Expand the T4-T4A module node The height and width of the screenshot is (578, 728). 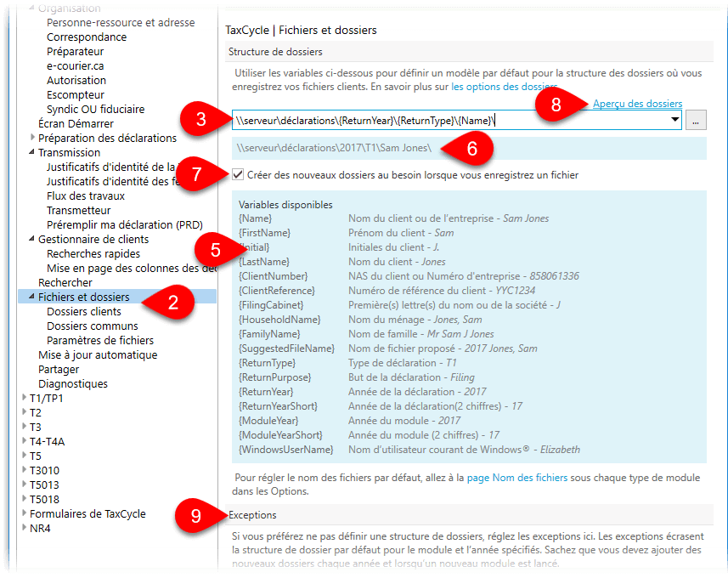click(24, 441)
